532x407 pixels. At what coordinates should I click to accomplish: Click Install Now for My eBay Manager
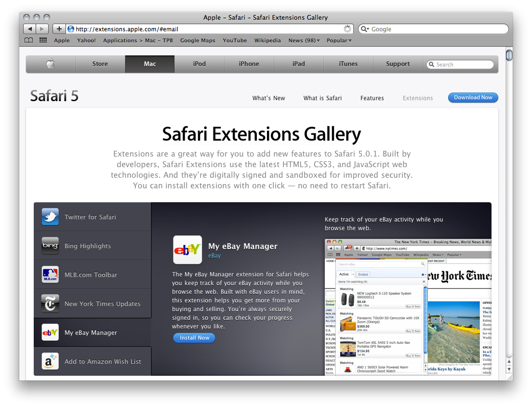(194, 338)
